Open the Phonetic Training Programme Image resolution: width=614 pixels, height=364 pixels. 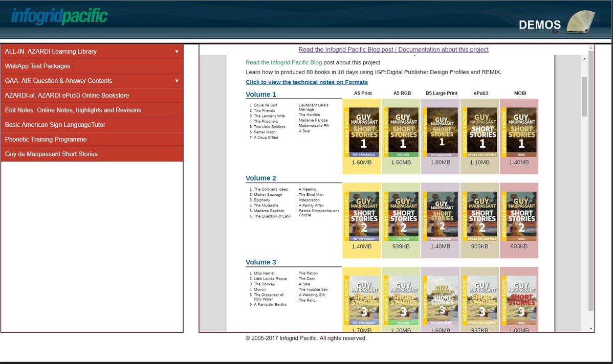tap(46, 139)
